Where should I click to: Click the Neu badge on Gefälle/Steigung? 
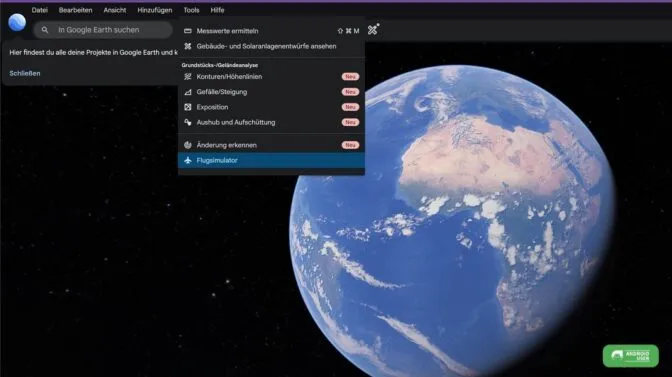(x=350, y=92)
